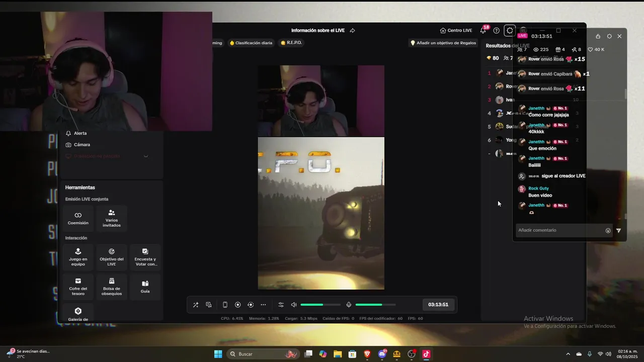Open the Bolsa de obsequios tool
This screenshot has height=362, width=644.
[112, 287]
